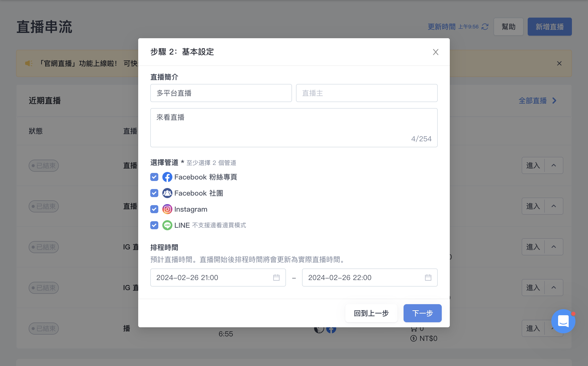This screenshot has width=588, height=366.
Task: Open calendar icon for end time 22:00
Action: 428,278
